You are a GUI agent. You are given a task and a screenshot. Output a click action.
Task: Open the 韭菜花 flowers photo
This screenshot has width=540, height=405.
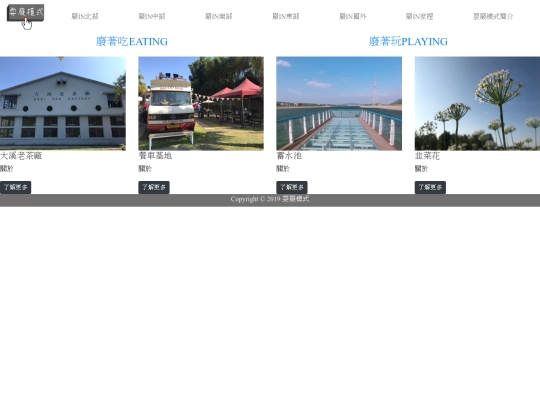(477, 104)
